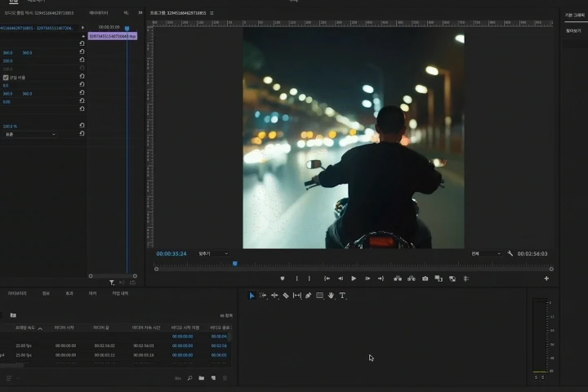Click the right zoom handle of monitor scrollbar

(551, 269)
